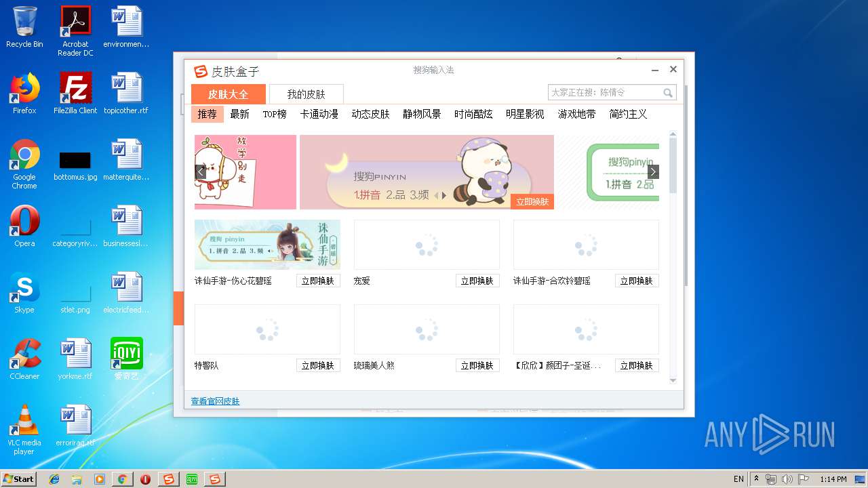Open the 动态皮肤 category
The height and width of the screenshot is (488, 868).
[x=370, y=114]
